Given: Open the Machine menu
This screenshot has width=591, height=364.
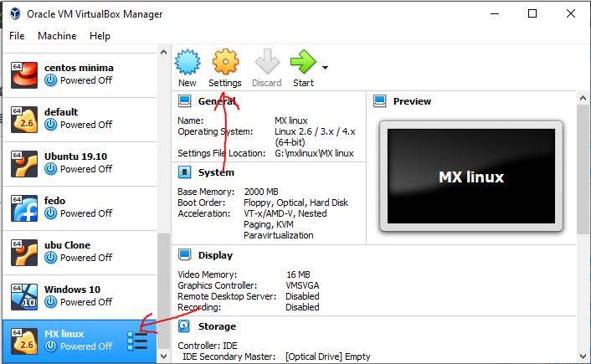Looking at the screenshot, I should (x=57, y=36).
